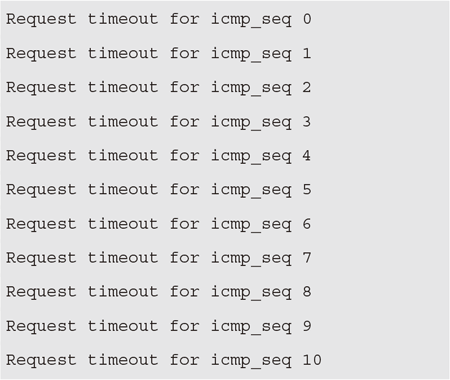Click the sequence number 10
Image resolution: width=450 pixels, height=380 pixels.
(x=312, y=360)
